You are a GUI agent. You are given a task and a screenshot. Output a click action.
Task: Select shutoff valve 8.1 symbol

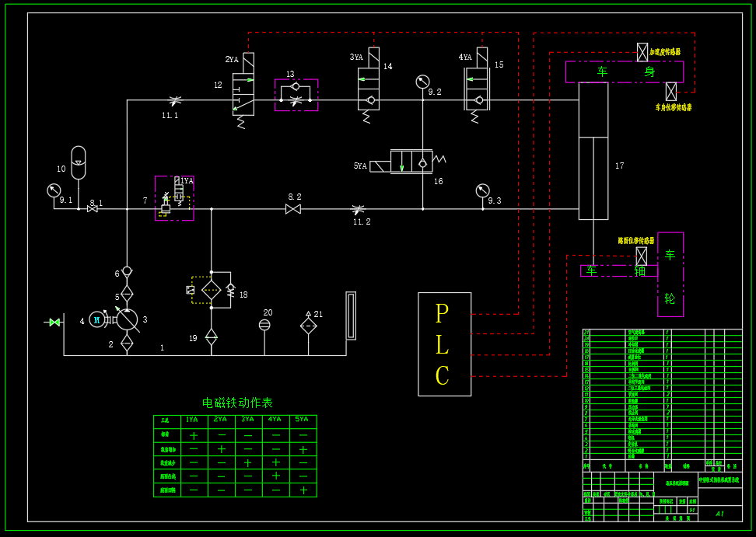point(92,208)
